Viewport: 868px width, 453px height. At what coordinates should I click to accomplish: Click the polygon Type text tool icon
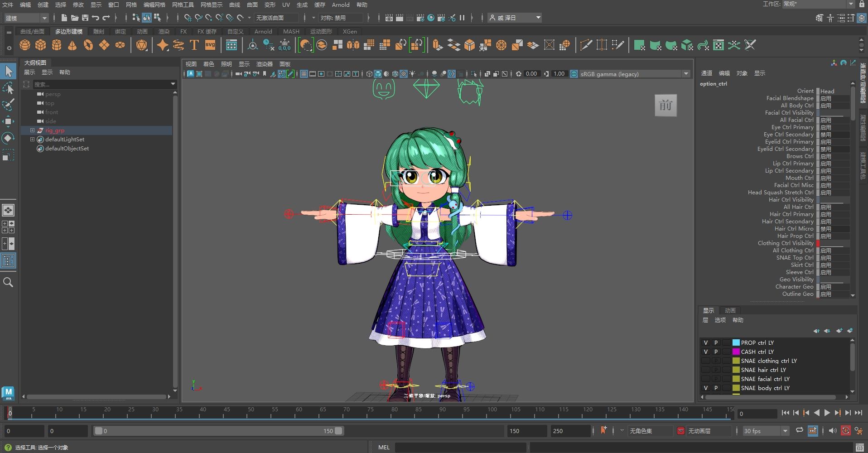coord(194,45)
